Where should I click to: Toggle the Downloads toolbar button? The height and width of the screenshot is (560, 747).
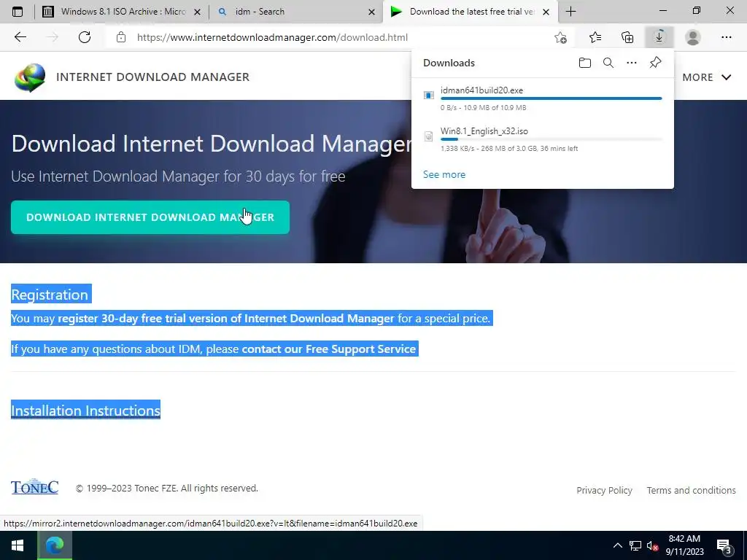click(659, 37)
